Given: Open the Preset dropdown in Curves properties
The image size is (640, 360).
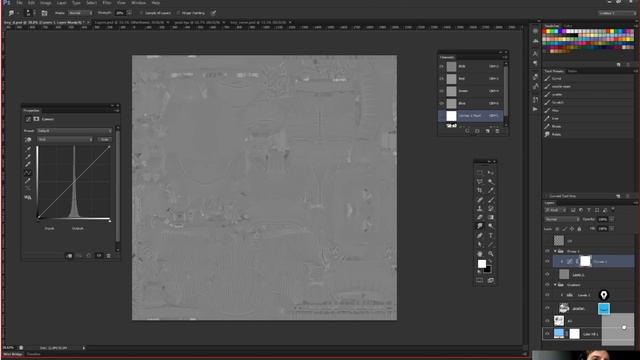Looking at the screenshot, I should (74, 131).
